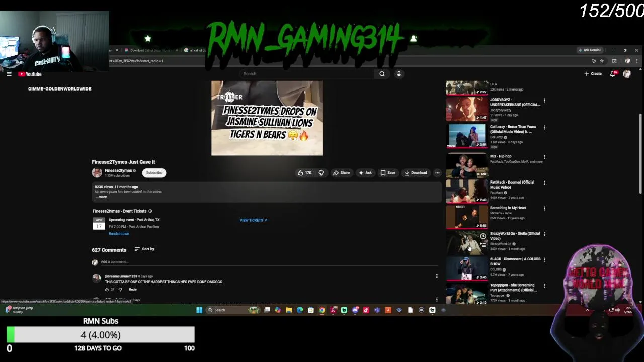
Task: Click the Chrome address bar URL
Action: pos(136,61)
